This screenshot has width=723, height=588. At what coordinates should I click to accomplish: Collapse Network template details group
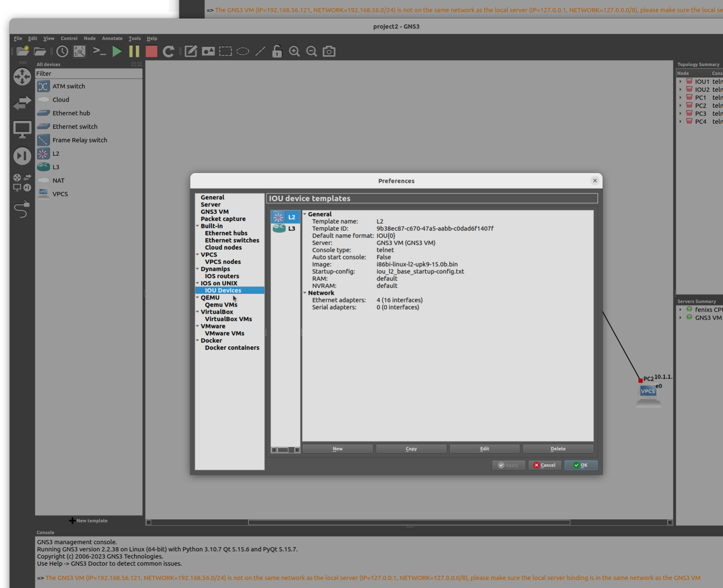[305, 293]
